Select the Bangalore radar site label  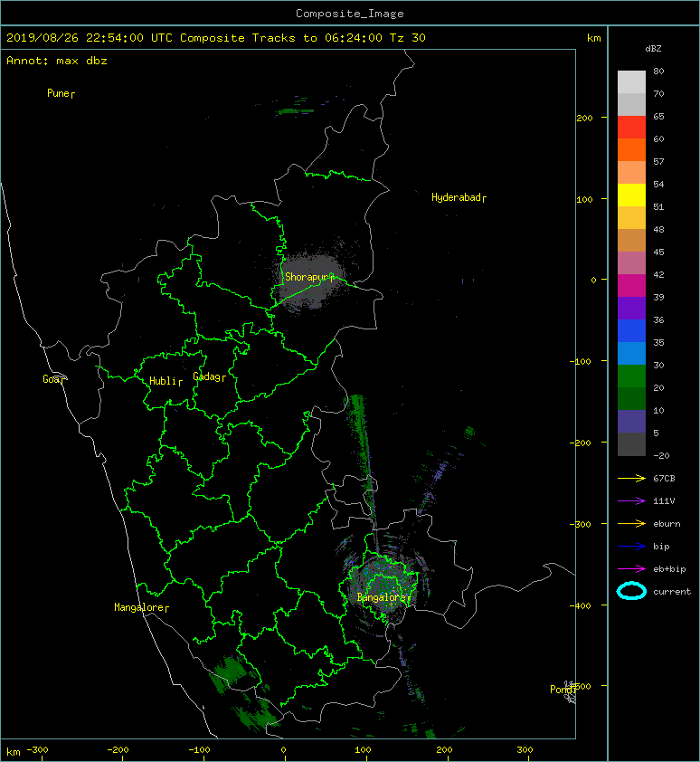click(383, 597)
